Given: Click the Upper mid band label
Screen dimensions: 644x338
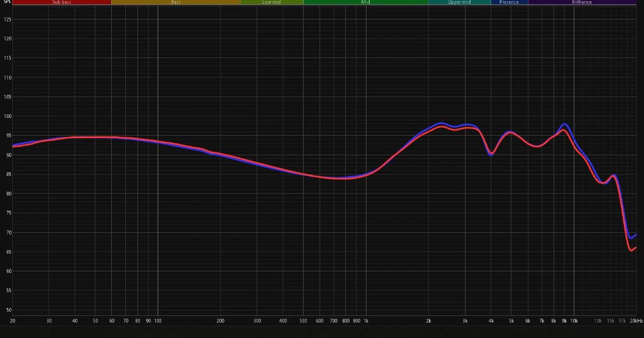Looking at the screenshot, I should (x=459, y=2).
